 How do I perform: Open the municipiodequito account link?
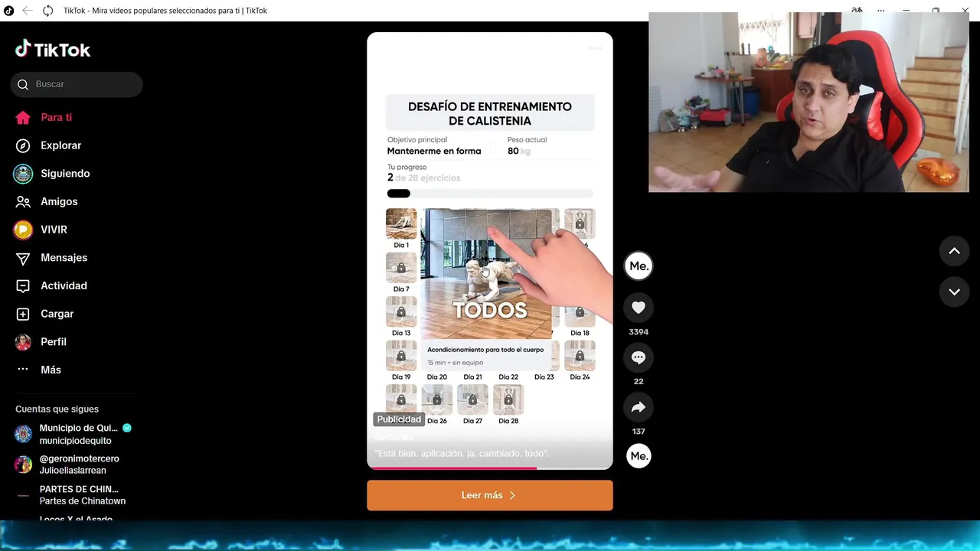click(x=75, y=441)
